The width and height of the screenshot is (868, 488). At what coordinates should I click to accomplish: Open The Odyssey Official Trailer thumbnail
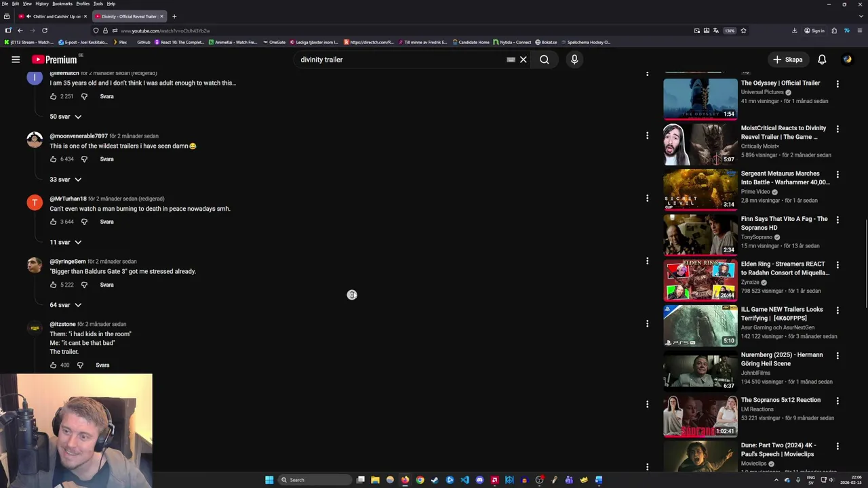(700, 98)
